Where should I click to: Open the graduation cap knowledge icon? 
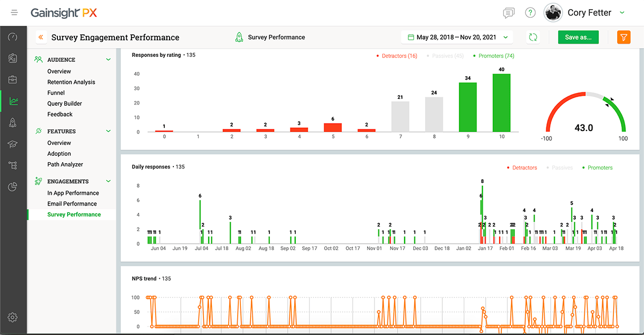tap(12, 144)
